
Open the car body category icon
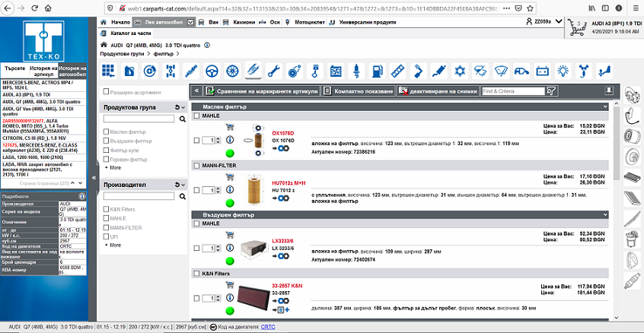pyautogui.click(x=521, y=71)
